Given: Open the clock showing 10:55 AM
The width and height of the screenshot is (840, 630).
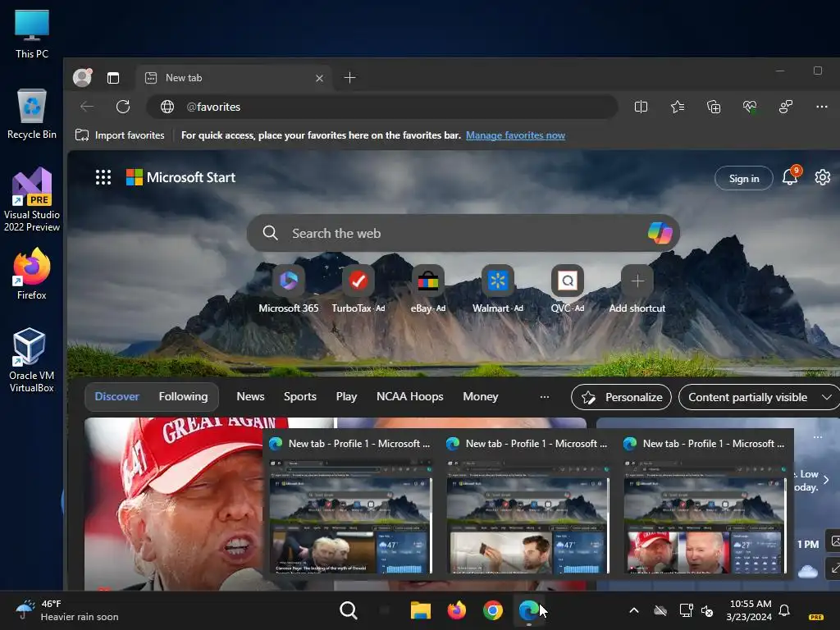Looking at the screenshot, I should pyautogui.click(x=750, y=610).
